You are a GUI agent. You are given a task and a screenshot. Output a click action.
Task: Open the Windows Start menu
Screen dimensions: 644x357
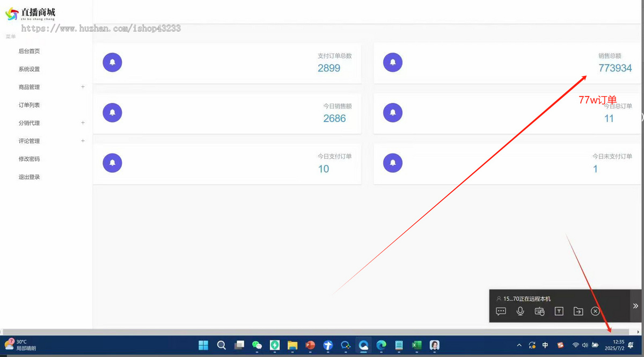pos(203,345)
